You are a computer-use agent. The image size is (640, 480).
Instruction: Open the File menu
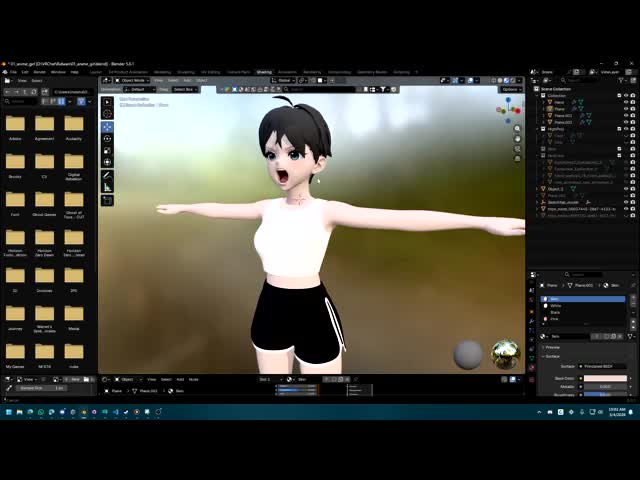[x=13, y=72]
